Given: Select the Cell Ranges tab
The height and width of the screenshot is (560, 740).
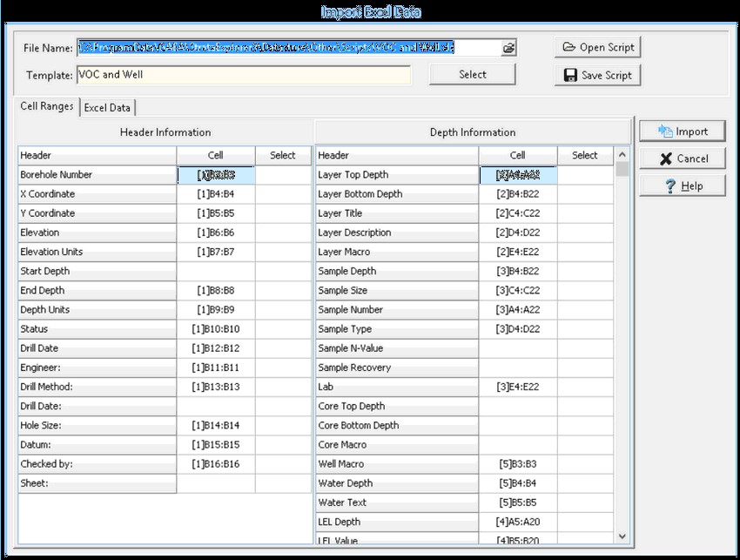Looking at the screenshot, I should point(47,107).
